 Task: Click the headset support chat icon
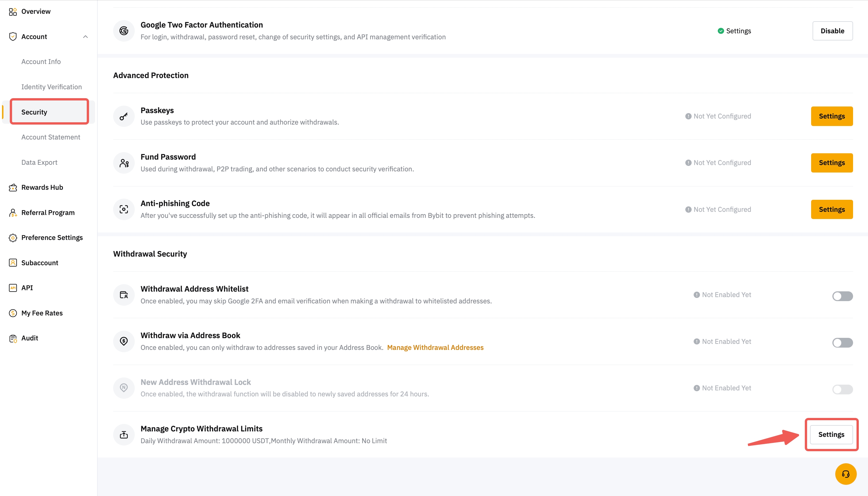point(846,474)
